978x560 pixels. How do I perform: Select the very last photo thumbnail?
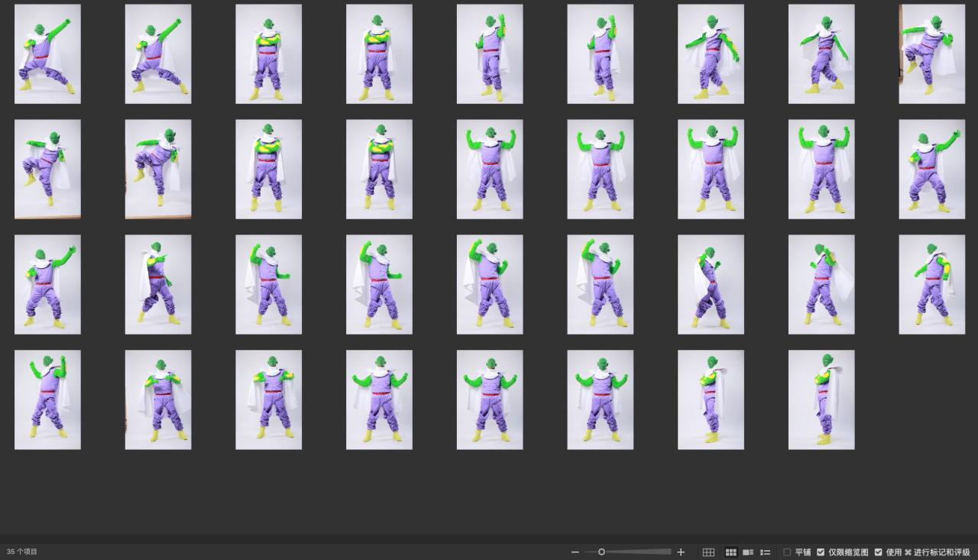pyautogui.click(x=821, y=400)
